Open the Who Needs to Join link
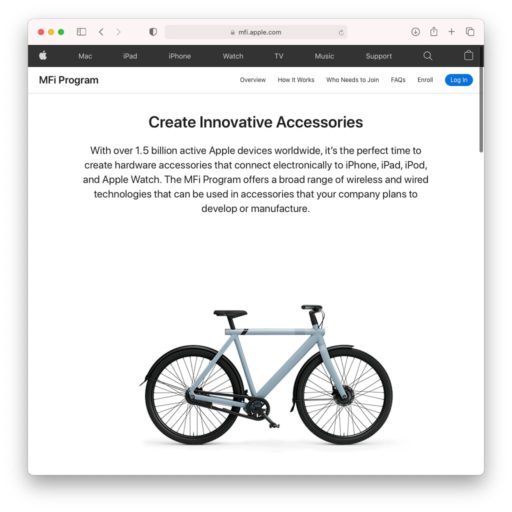The width and height of the screenshot is (512, 512). pyautogui.click(x=352, y=80)
